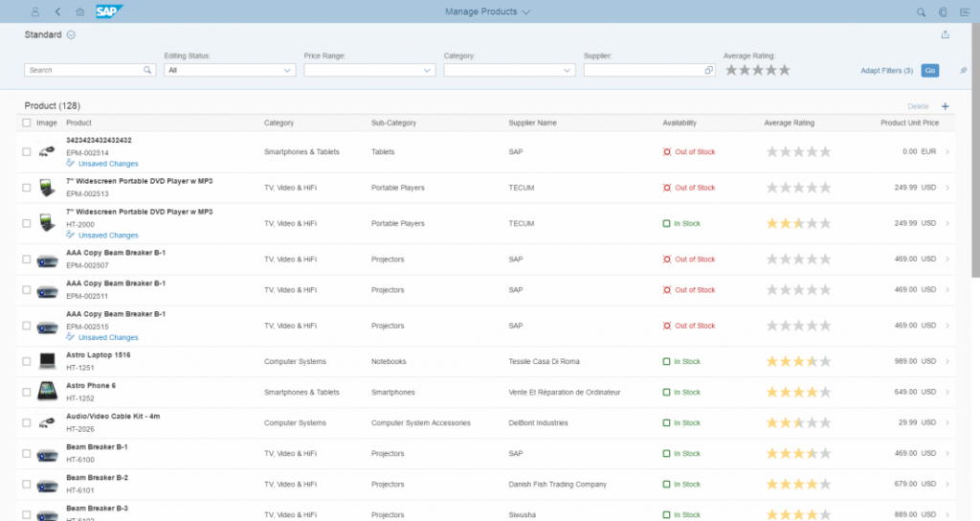
Task: Pin the filter bar with pin icon
Action: click(963, 71)
